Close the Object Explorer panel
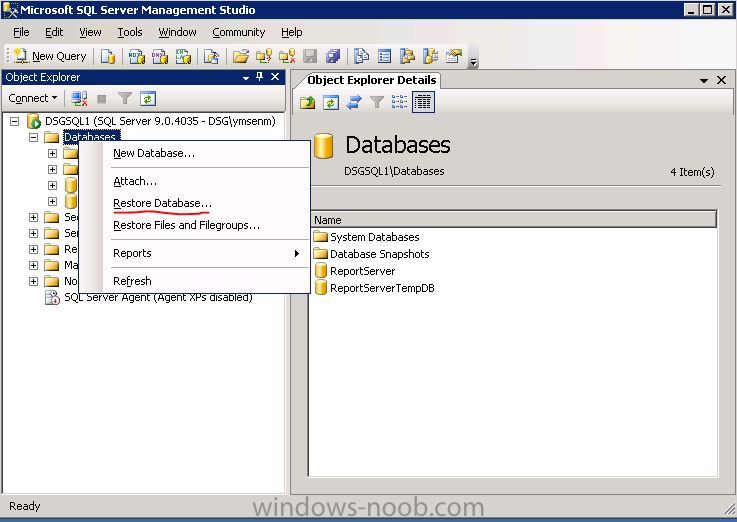Screen dimensions: 737x522 tap(275, 77)
